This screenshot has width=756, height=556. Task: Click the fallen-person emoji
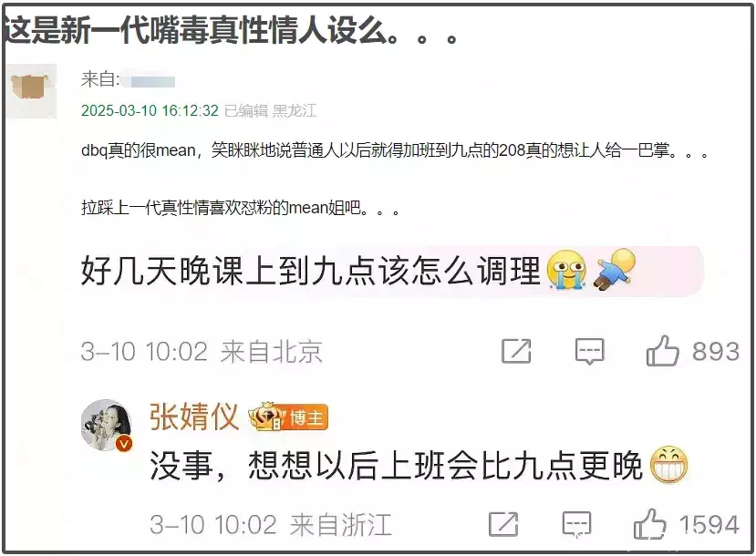click(x=614, y=269)
